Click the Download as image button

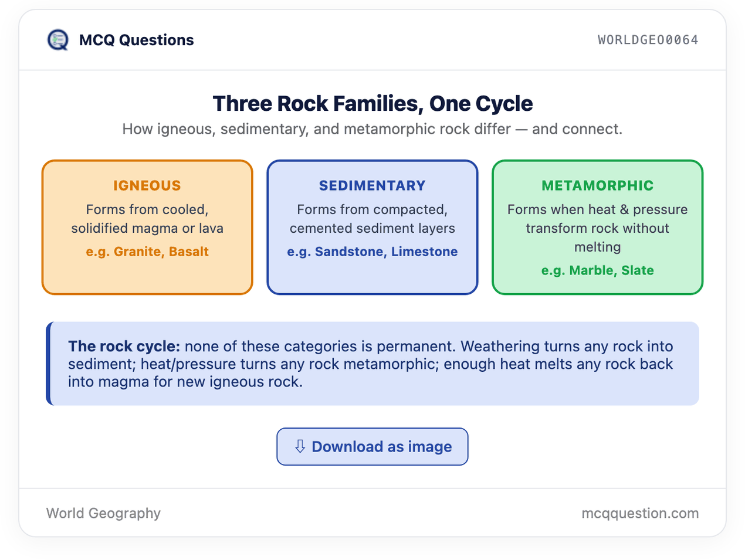click(372, 447)
